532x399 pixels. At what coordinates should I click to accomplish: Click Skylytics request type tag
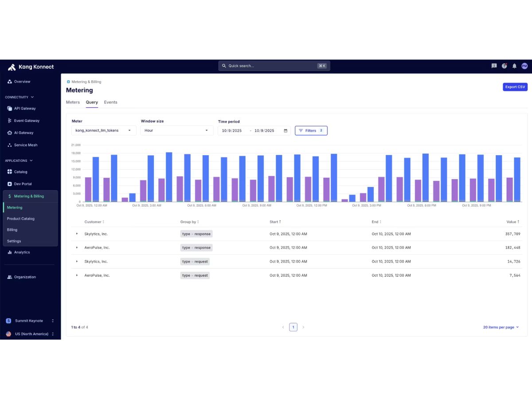pyautogui.click(x=195, y=262)
